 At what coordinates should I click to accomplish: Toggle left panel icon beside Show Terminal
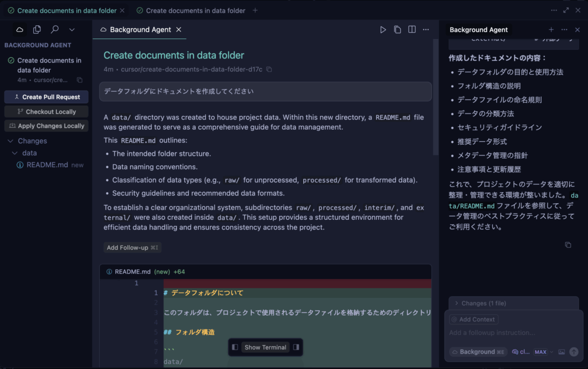235,347
